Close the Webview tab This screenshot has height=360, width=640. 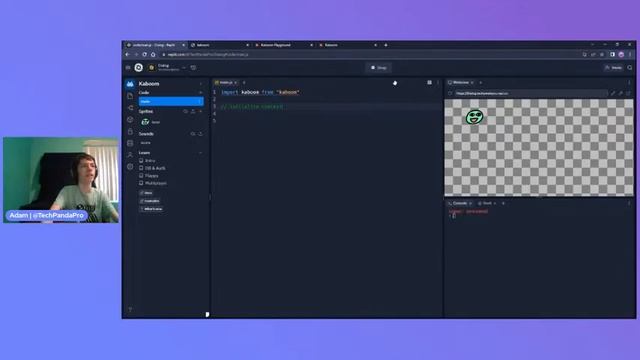pyautogui.click(x=472, y=82)
